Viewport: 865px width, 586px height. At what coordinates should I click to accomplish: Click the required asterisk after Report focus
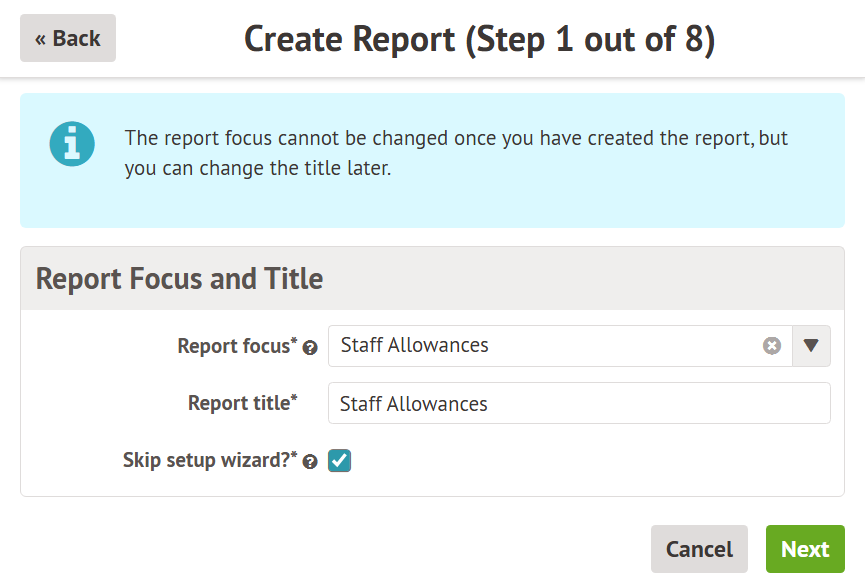click(x=294, y=343)
